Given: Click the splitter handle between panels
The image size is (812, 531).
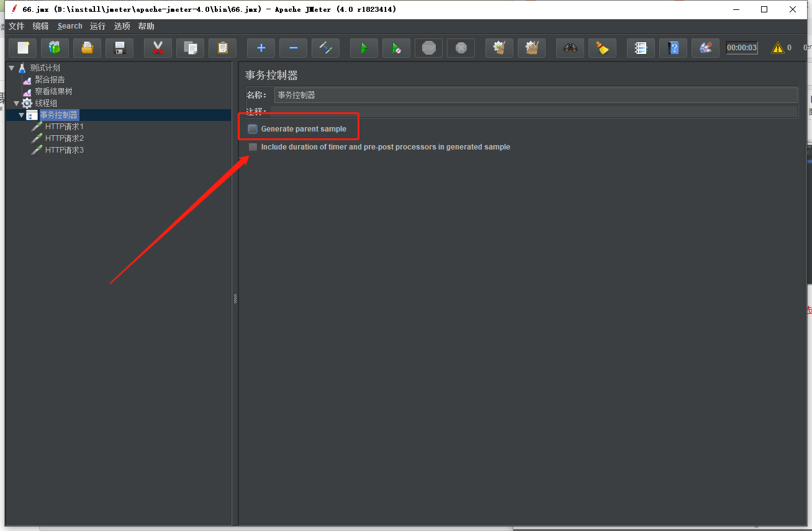Looking at the screenshot, I should pos(235,299).
